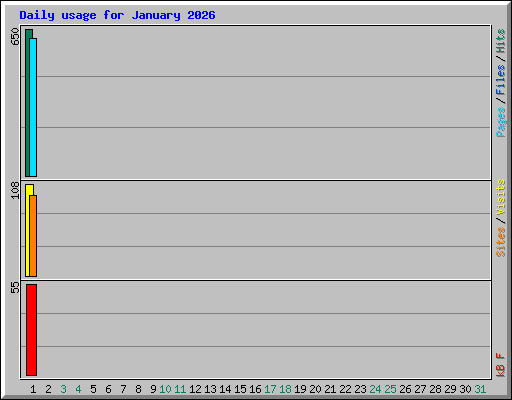Viewport: 512px width, 400px height.
Task: Click the '108' axis value
Action: coord(15,190)
